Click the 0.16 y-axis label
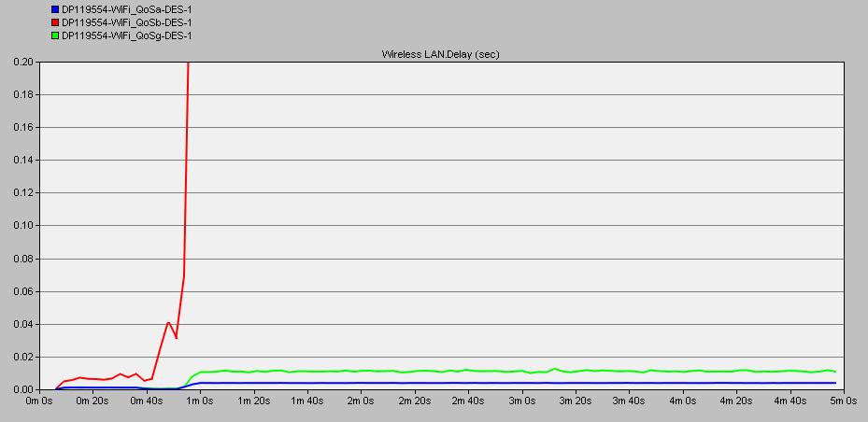The image size is (868, 422). (x=21, y=128)
